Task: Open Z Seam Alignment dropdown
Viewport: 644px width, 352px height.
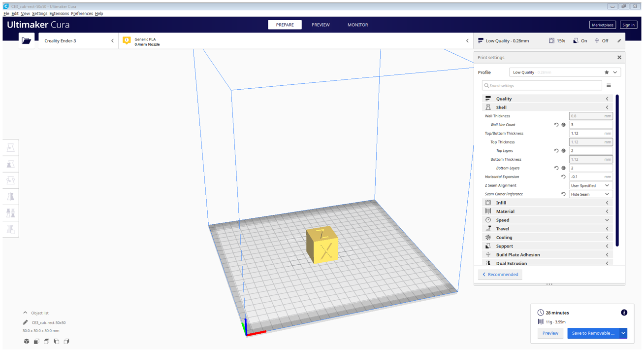Action: pyautogui.click(x=591, y=185)
